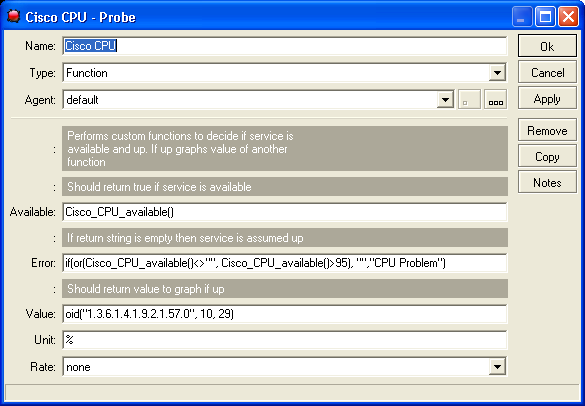Expand the Rate dropdown arrow
Image resolution: width=585 pixels, height=406 pixels.
click(x=497, y=367)
